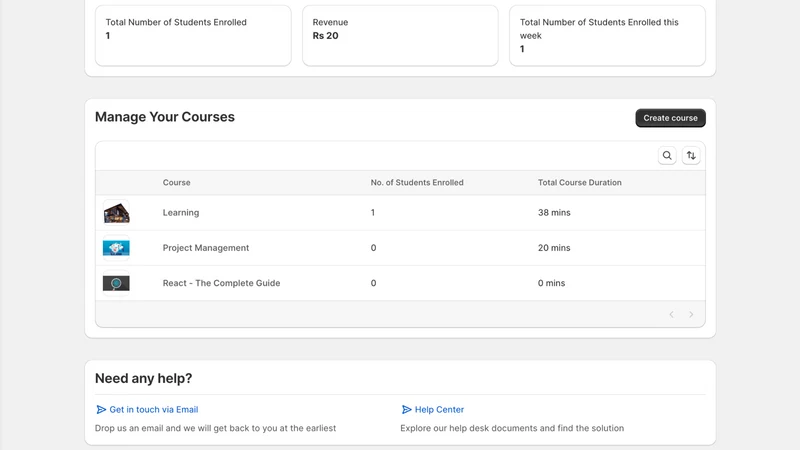Click the Course column header
The image size is (800, 450).
point(177,183)
